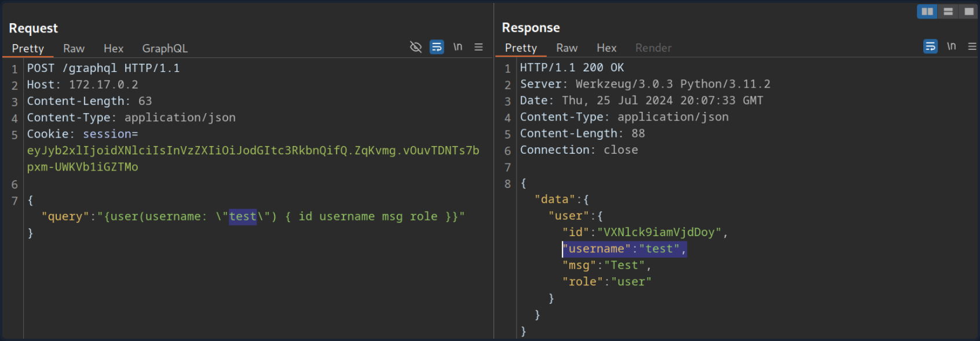The width and height of the screenshot is (980, 341).
Task: Click the POST /graphql HTTP/1.1 request line
Action: (x=103, y=68)
